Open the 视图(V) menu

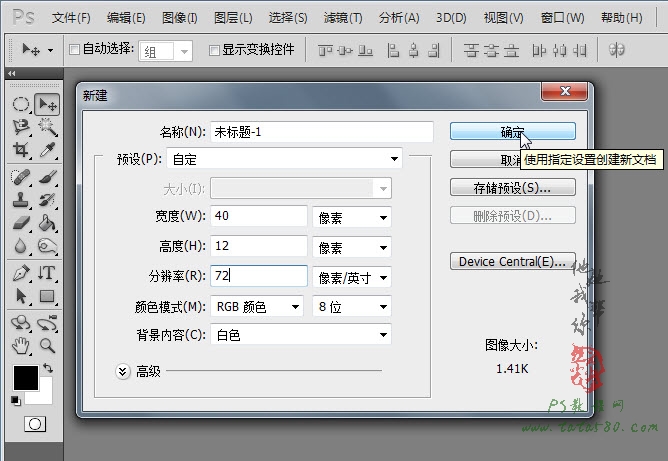pos(504,18)
